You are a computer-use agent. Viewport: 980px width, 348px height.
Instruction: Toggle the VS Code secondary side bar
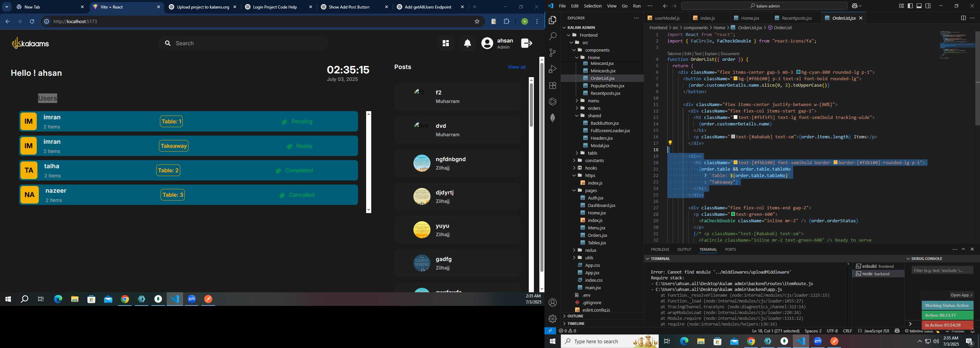coord(928,6)
